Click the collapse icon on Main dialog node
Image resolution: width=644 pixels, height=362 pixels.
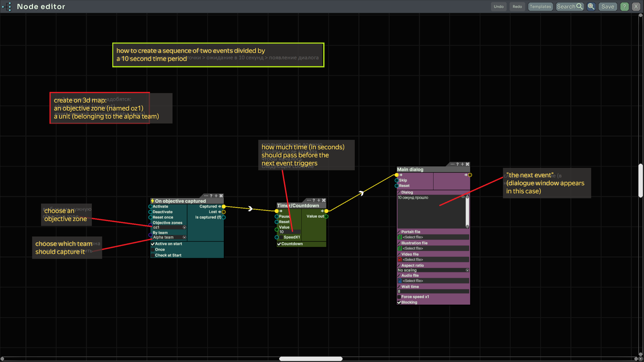pos(462,164)
